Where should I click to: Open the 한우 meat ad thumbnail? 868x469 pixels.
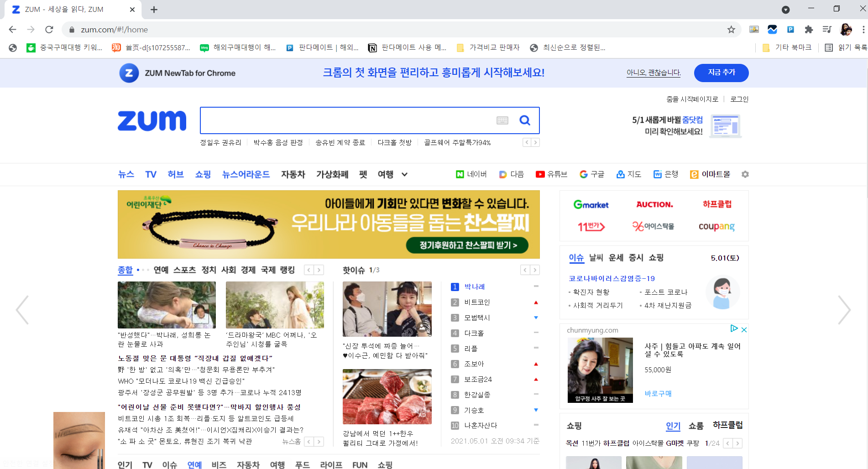pos(387,397)
